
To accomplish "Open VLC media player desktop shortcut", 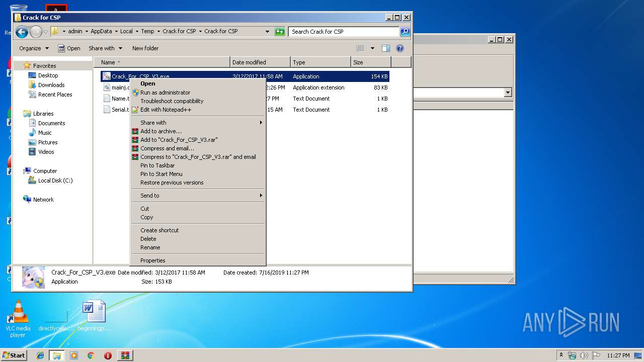I will [18, 319].
